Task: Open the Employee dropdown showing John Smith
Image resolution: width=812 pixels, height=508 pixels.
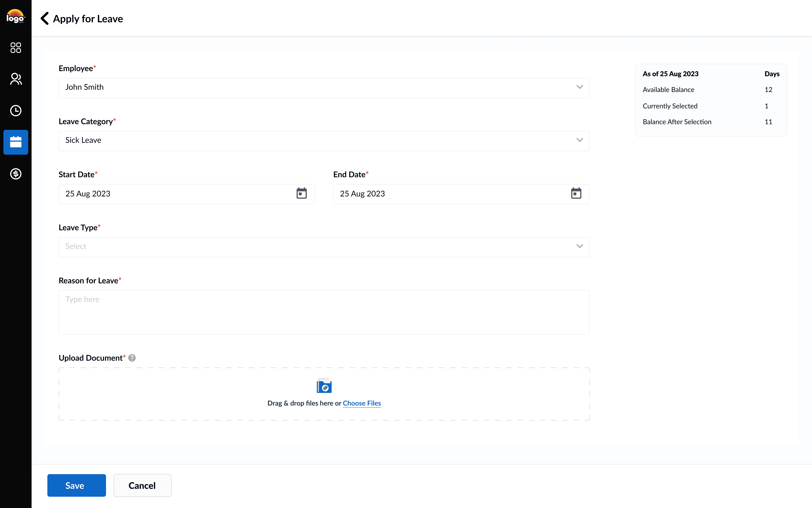Action: coord(324,88)
